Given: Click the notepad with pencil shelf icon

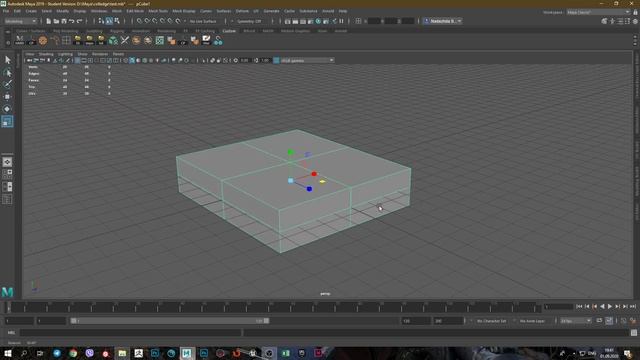Looking at the screenshot, I should click(206, 40).
